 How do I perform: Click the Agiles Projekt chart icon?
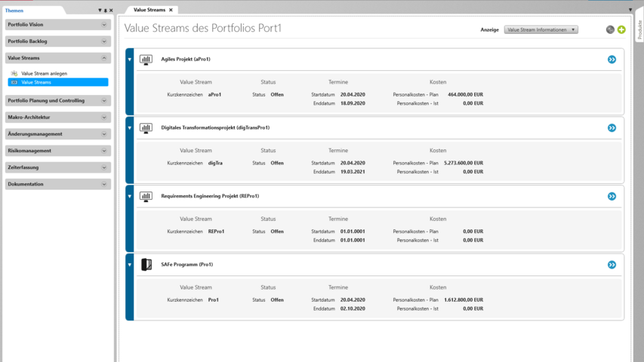pyautogui.click(x=146, y=60)
